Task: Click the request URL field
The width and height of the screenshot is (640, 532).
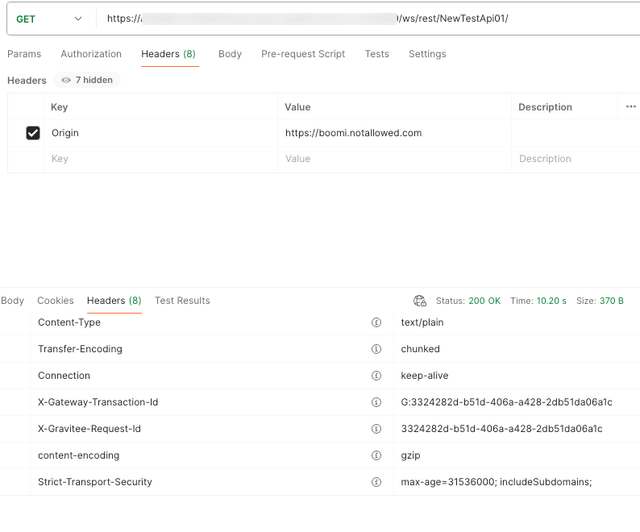Action: coord(360,19)
